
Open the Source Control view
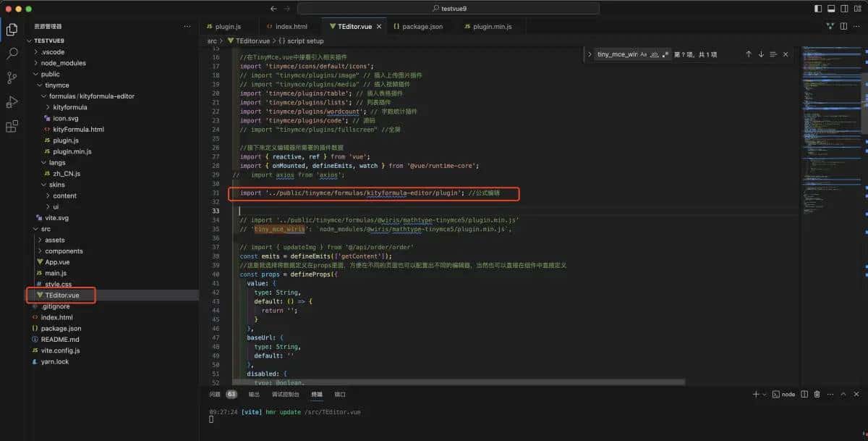tap(12, 77)
